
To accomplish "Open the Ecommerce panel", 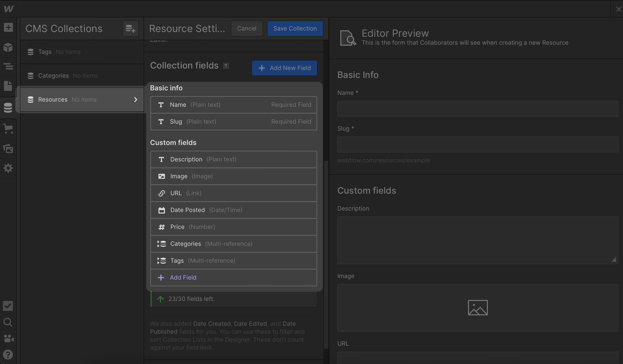I will click(8, 129).
